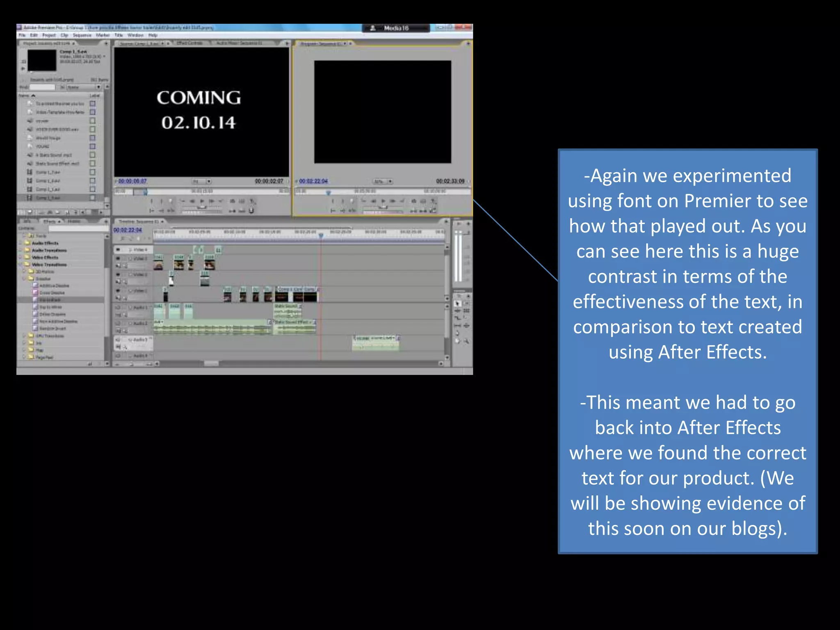Select the Random Invert transition

pos(52,329)
